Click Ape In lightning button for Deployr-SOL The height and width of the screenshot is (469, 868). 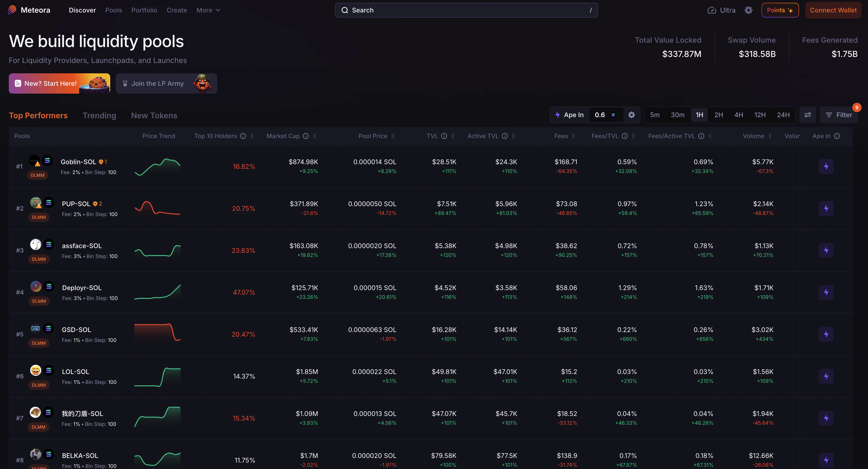click(x=826, y=292)
